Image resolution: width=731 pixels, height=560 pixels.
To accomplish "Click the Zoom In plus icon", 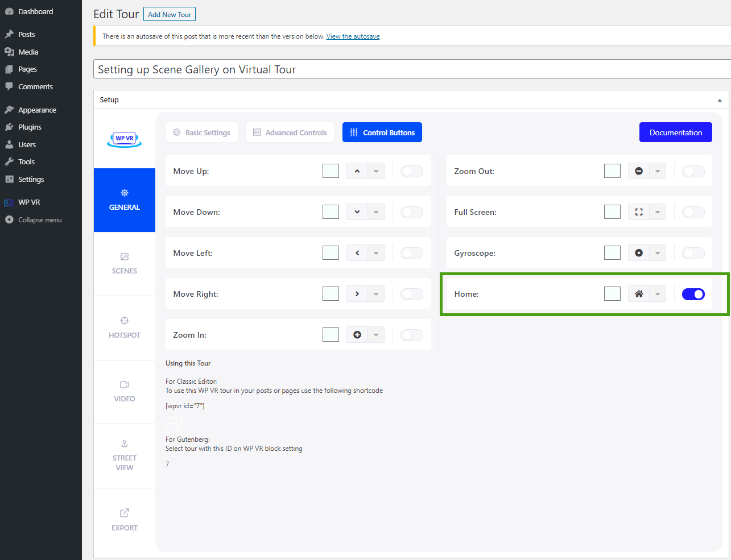I will 357,335.
